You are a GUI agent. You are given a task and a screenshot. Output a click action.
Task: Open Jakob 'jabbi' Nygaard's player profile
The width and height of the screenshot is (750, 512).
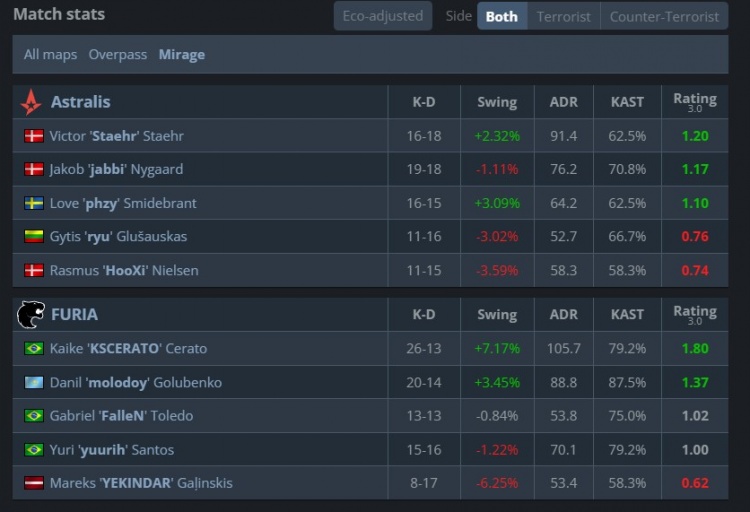click(x=116, y=170)
